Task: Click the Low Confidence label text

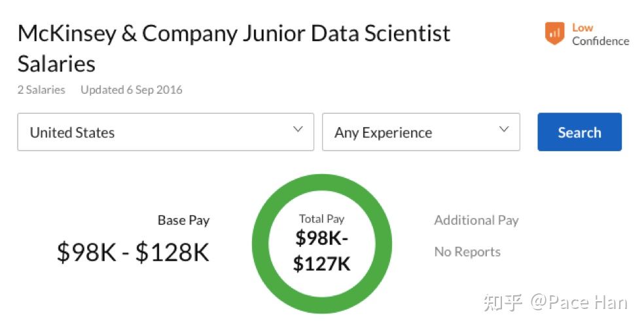Action: coord(600,35)
